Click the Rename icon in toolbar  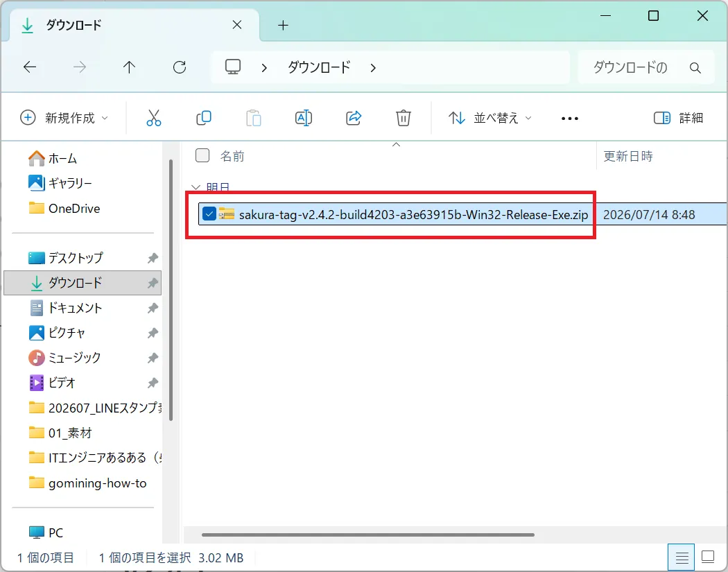click(x=303, y=118)
